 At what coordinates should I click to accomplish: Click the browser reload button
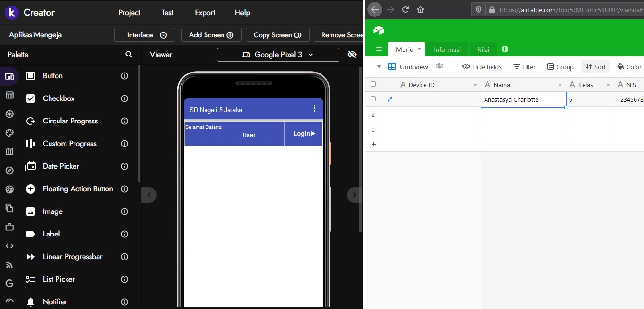coord(405,9)
